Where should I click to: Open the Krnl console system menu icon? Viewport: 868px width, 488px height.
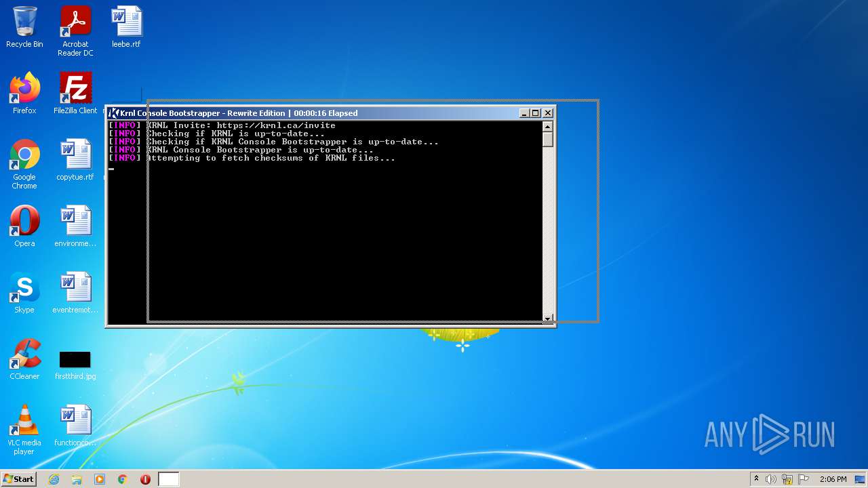(115, 113)
